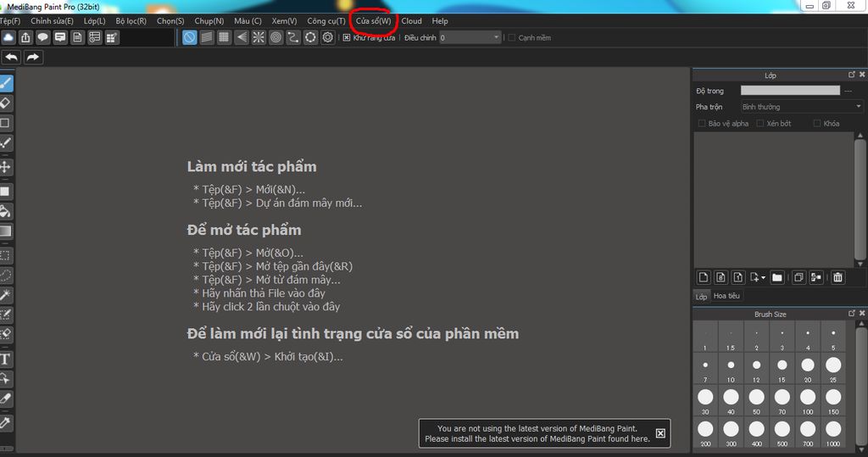Select brush size 5
This screenshot has width=868, height=457.
pyautogui.click(x=833, y=338)
